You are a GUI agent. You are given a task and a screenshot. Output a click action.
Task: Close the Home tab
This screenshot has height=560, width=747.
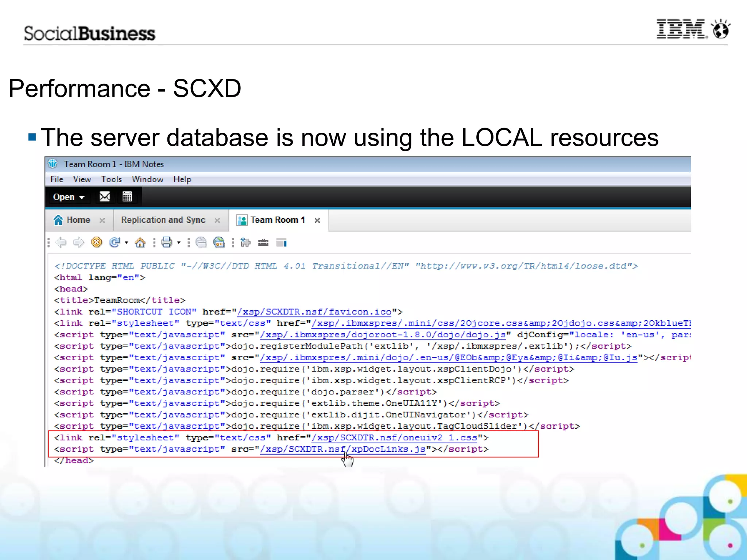coord(102,221)
